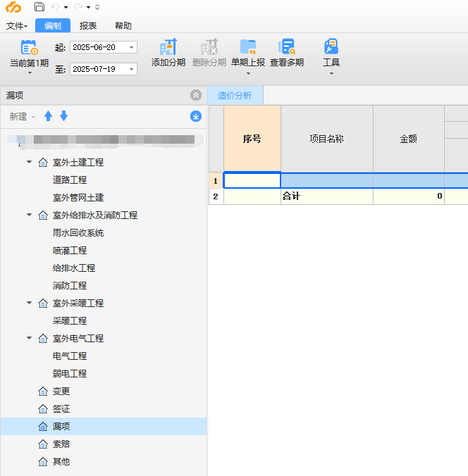
Task: Open the redo history dropdown arrow
Action: 88,7
